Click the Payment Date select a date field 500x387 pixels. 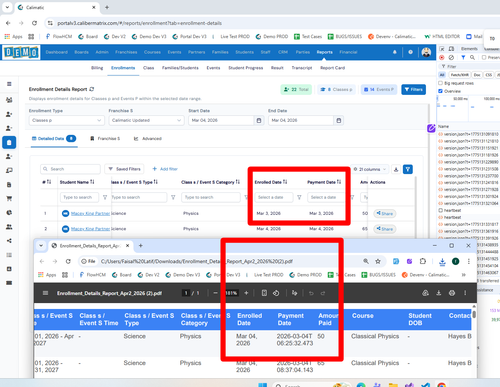[326, 197]
